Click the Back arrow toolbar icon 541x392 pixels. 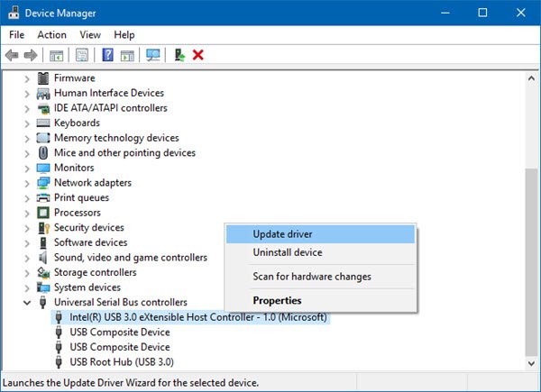click(x=12, y=55)
